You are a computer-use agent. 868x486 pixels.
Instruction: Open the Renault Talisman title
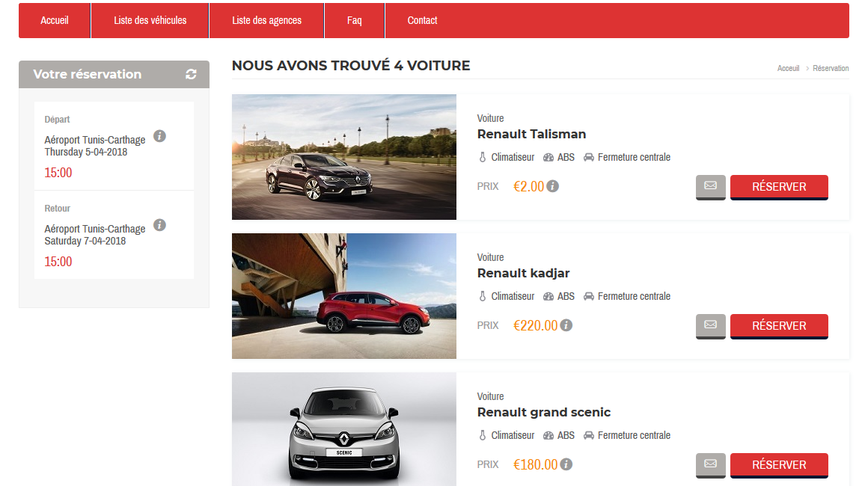(x=531, y=135)
